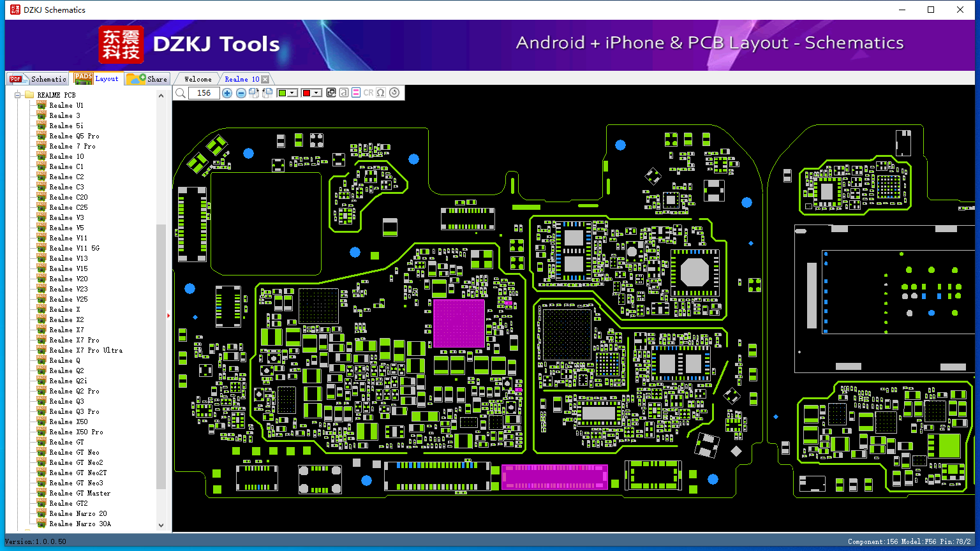This screenshot has width=980, height=551.
Task: Click the circular arrow reset icon
Action: tap(394, 93)
